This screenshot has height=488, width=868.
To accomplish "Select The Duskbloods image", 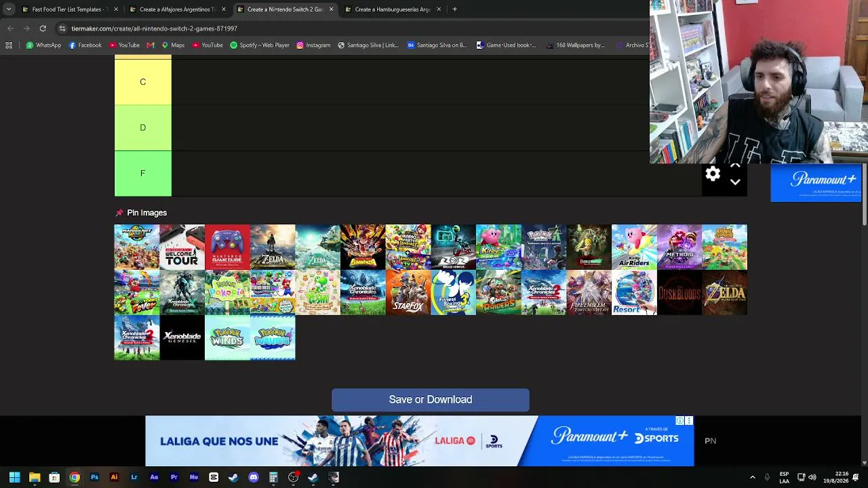I will 679,293.
